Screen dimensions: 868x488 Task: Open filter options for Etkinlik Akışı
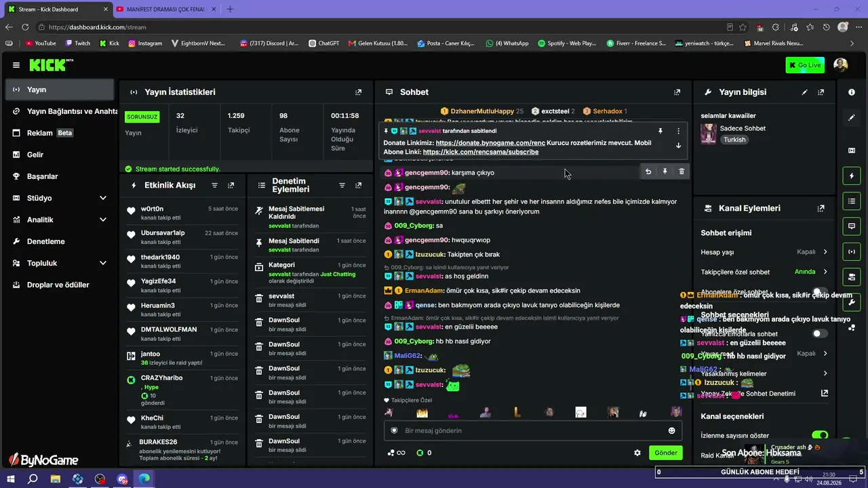(215, 185)
